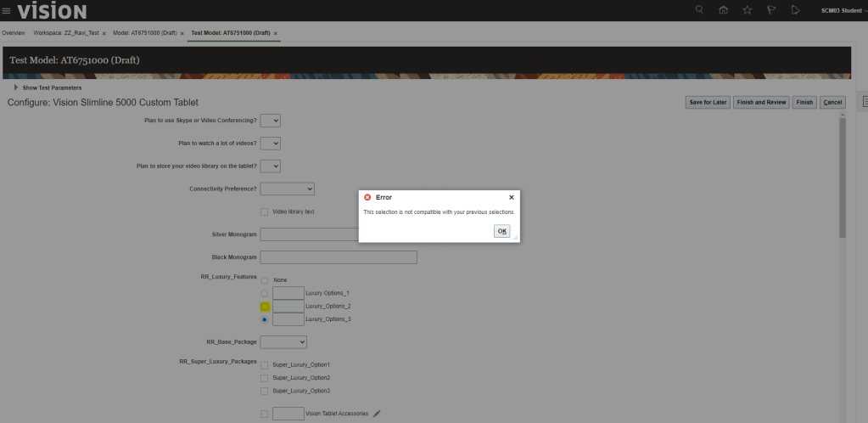Viewport: 868px width, 423px height.
Task: Click the Finish and Review button
Action: coord(761,102)
